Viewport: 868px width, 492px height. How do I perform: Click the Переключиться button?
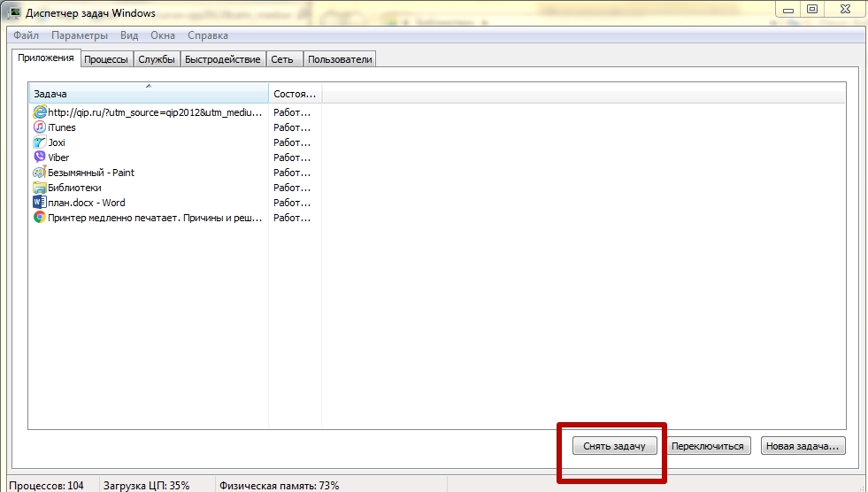708,446
